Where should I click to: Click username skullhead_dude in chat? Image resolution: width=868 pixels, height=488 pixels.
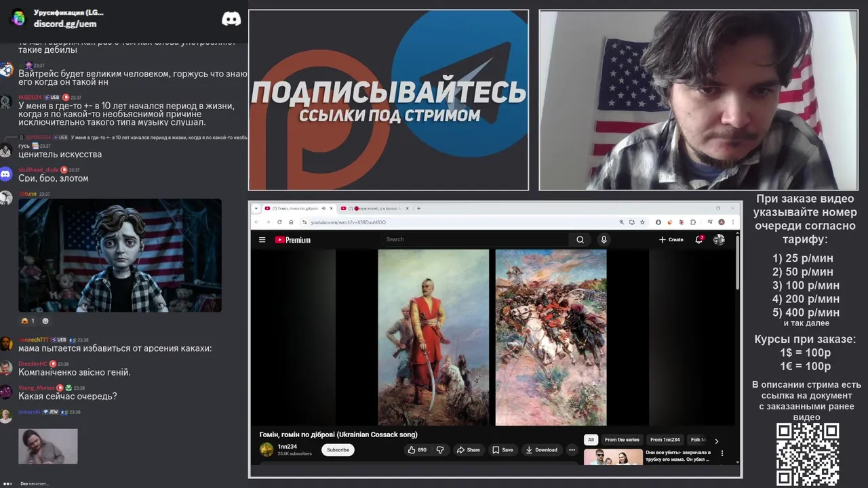[39, 169]
